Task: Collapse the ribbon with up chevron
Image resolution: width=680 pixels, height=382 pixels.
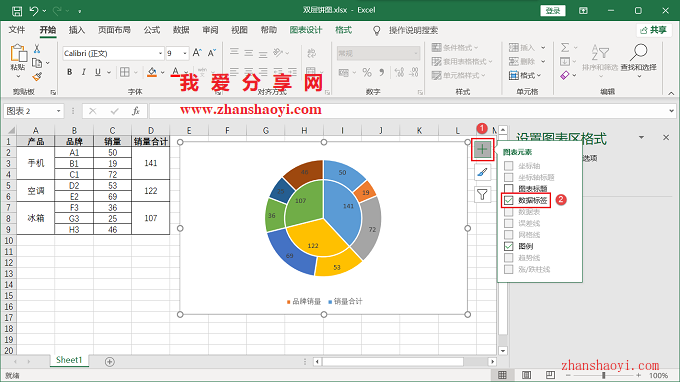Action: click(x=671, y=93)
